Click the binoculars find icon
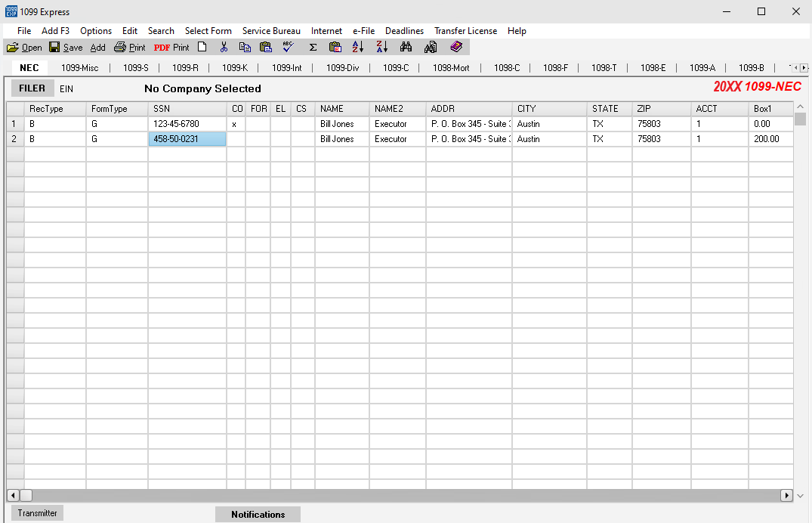The image size is (812, 523). click(x=406, y=48)
